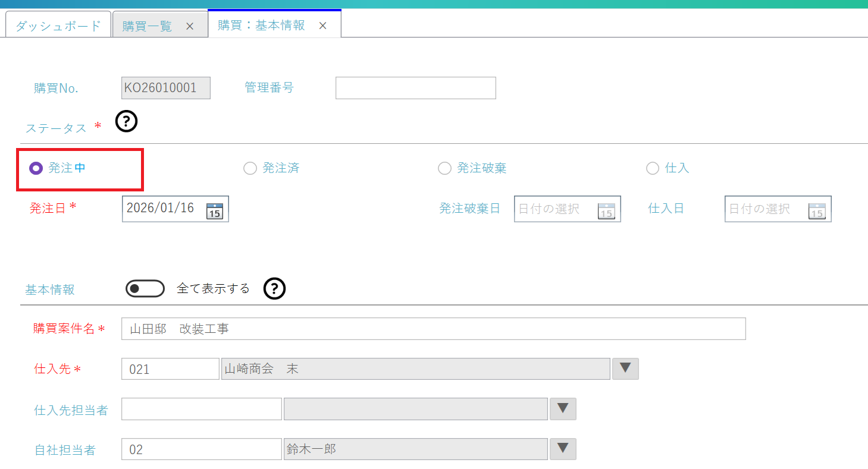Select the 発注破棄 status radio button
The image size is (868, 469).
(x=444, y=168)
